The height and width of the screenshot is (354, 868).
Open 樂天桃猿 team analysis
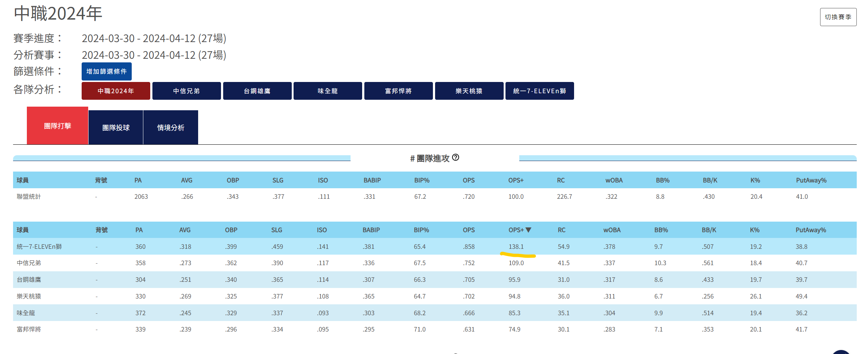coord(469,91)
